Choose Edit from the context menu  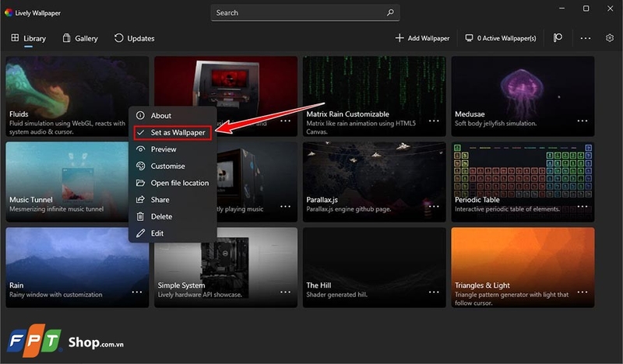point(173,233)
